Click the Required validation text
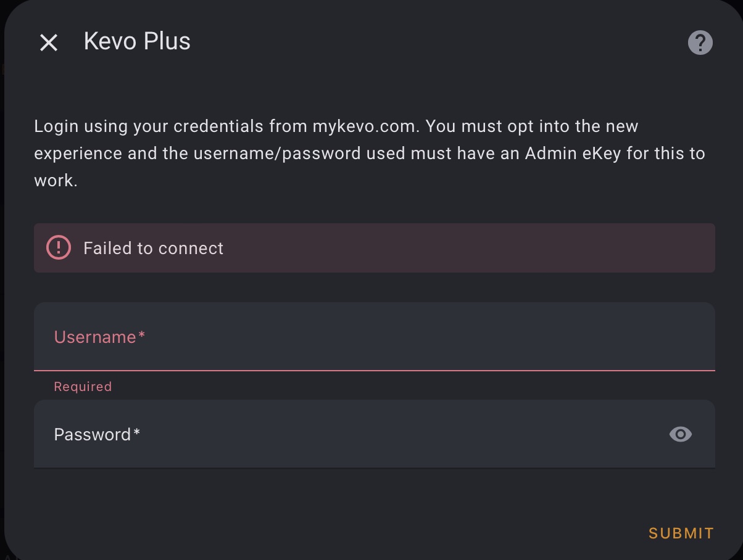Image resolution: width=743 pixels, height=560 pixels. (83, 386)
